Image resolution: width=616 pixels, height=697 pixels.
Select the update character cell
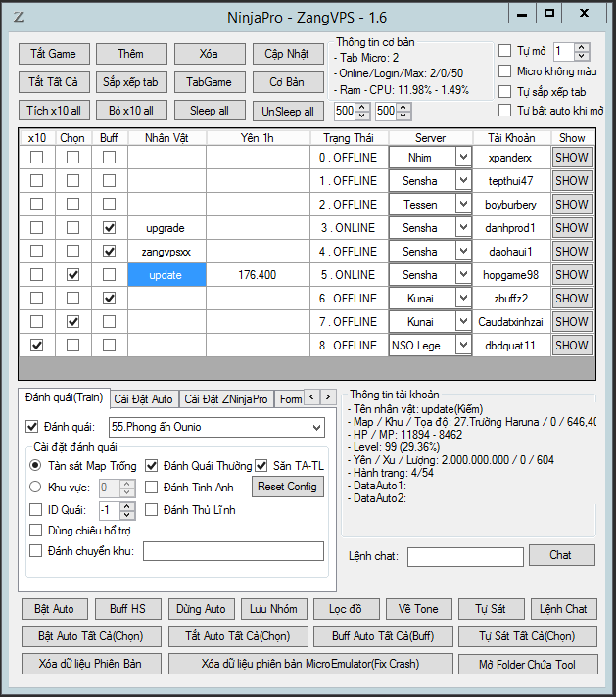[x=166, y=275]
